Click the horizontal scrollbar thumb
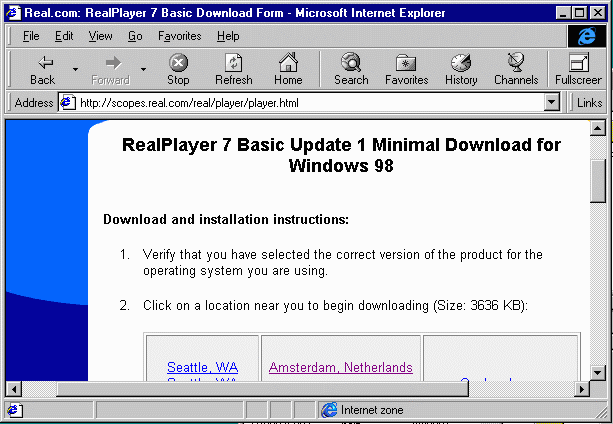 click(x=262, y=389)
